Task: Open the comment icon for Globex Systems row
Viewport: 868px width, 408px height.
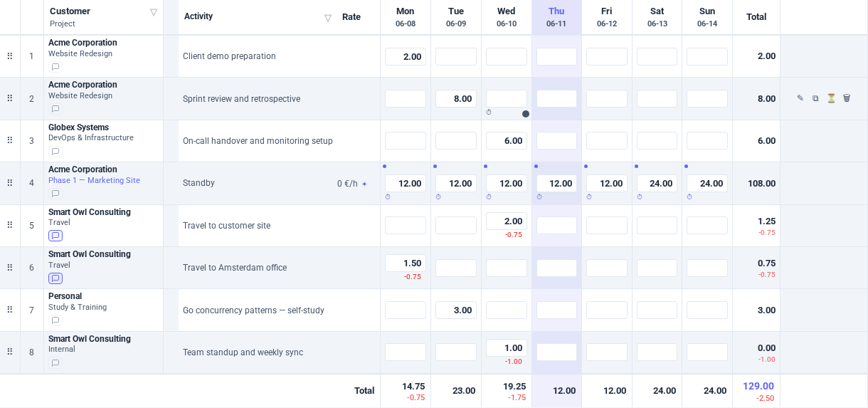Action: coord(55,152)
